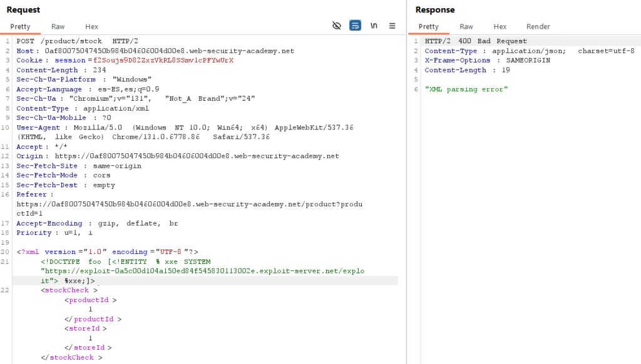The width and height of the screenshot is (641, 364).
Task: Switch to Request Pretty tab
Action: tap(20, 26)
